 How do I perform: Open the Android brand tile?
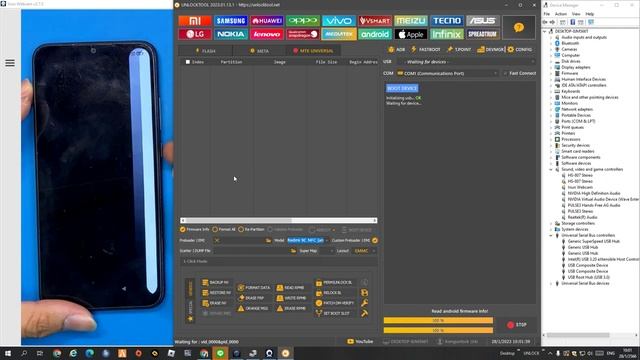(x=375, y=34)
